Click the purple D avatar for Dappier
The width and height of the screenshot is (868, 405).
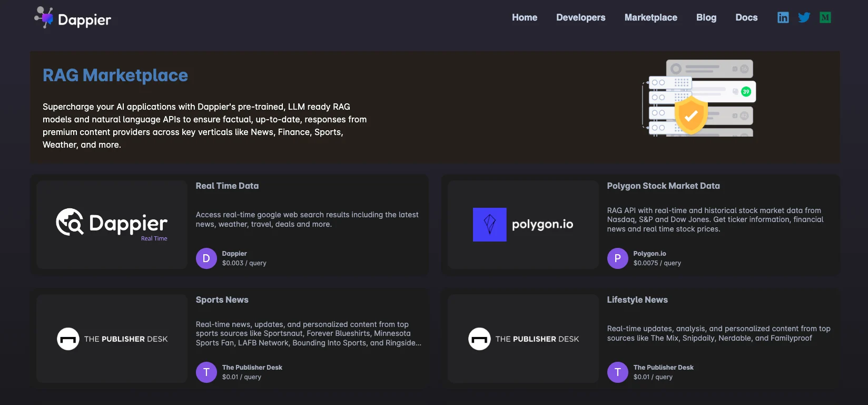(206, 258)
